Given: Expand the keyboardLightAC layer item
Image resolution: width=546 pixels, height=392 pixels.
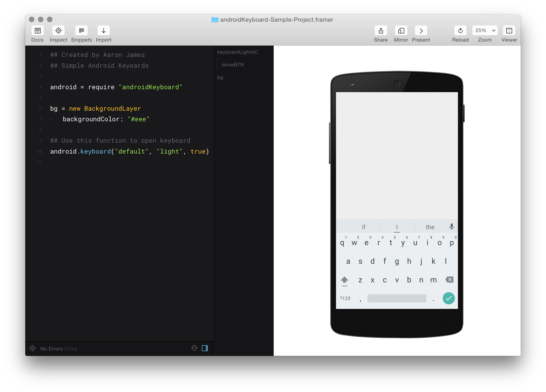Looking at the screenshot, I should [x=237, y=52].
